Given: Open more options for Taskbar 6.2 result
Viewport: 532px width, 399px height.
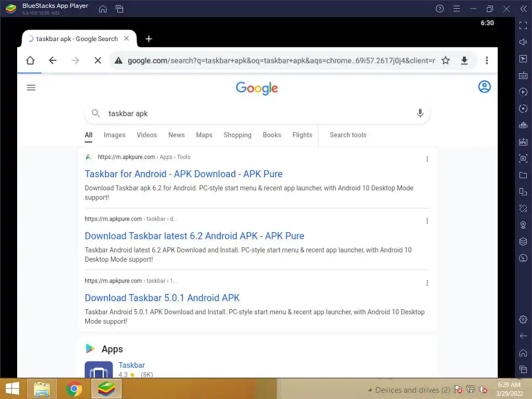Looking at the screenshot, I should pyautogui.click(x=427, y=221).
